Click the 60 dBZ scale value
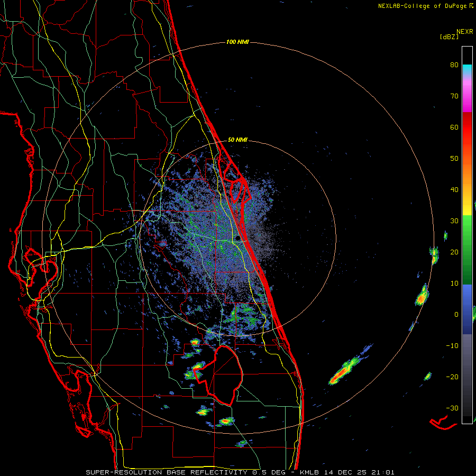The width and height of the screenshot is (476, 476). click(x=454, y=127)
